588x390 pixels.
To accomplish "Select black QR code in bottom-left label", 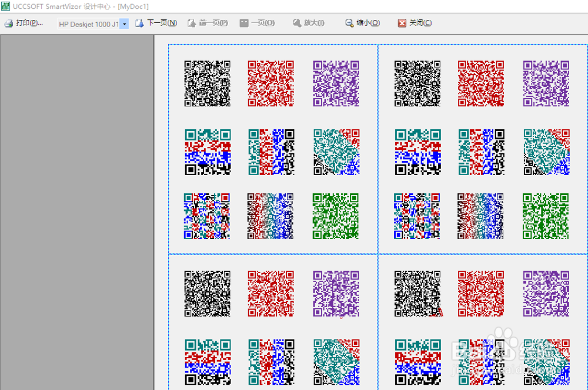I will click(x=208, y=294).
